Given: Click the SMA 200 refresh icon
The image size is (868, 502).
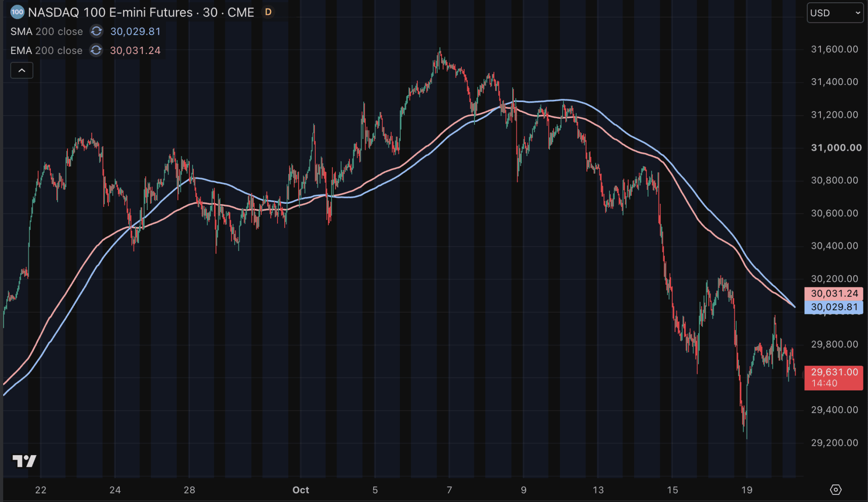Looking at the screenshot, I should click(x=96, y=31).
